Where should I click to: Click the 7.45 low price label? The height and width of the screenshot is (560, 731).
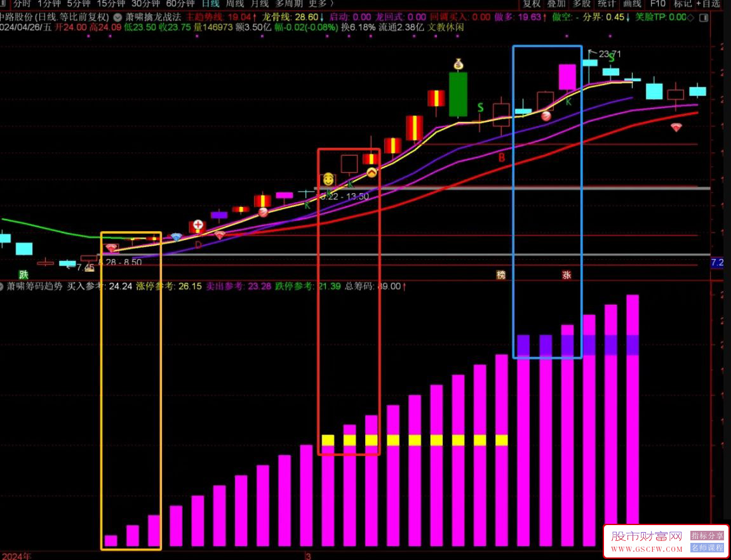(x=85, y=267)
